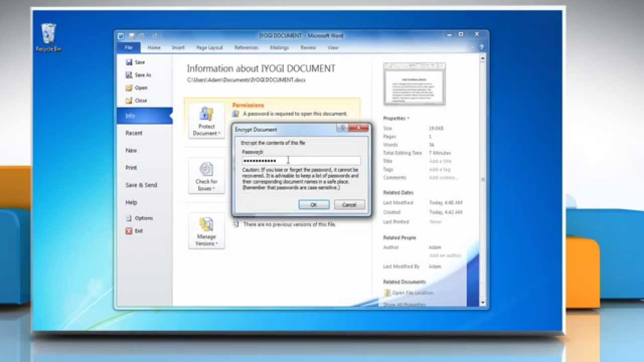Screen dimensions: 644x362
Task: Click Cancel in Encrypt Document dialog
Action: [349, 205]
